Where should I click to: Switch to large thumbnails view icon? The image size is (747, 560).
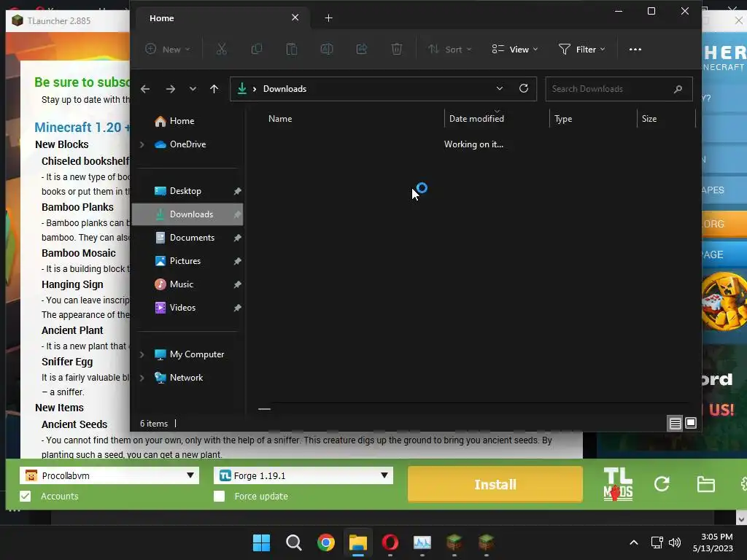click(x=691, y=423)
